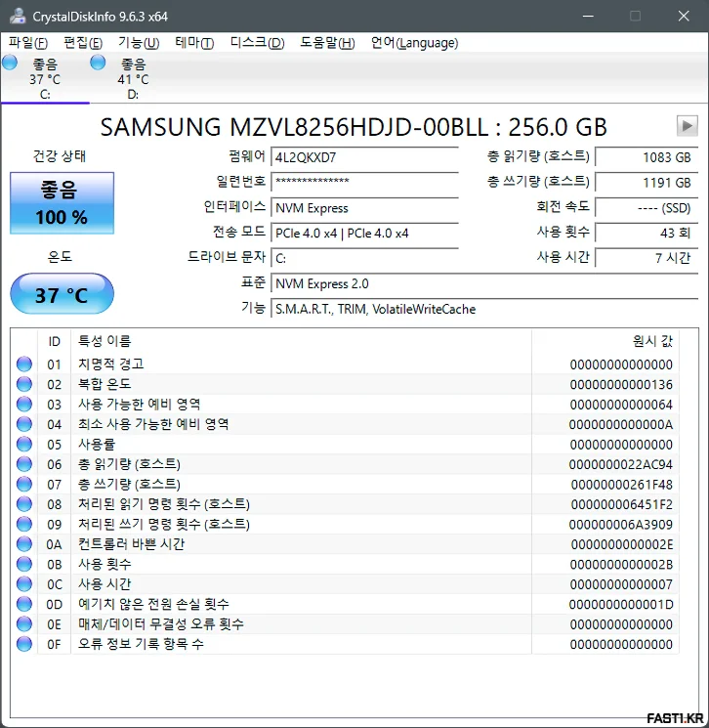Select raw value 000000006A3909
The width and height of the screenshot is (709, 728).
pyautogui.click(x=621, y=524)
